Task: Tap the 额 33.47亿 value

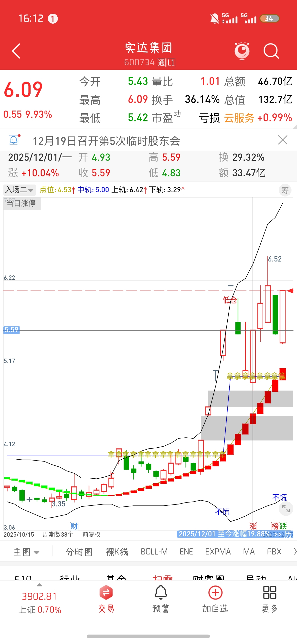Action: coord(249,173)
